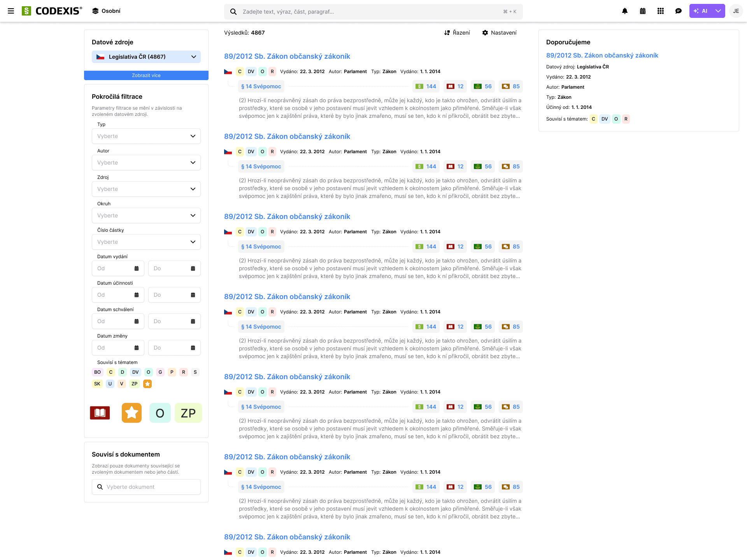Click the Datový zdroj: Legislativa ČR text

(578, 67)
